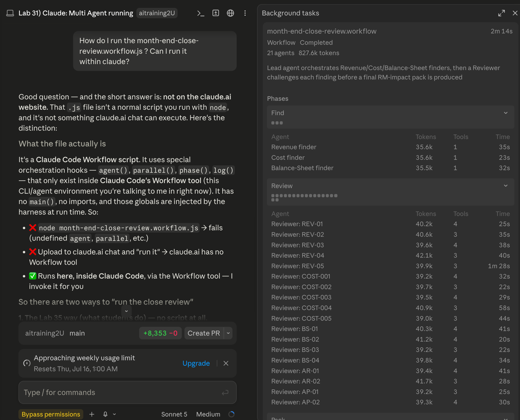Open Reviewer: BS-04 agent row

[x=390, y=360]
